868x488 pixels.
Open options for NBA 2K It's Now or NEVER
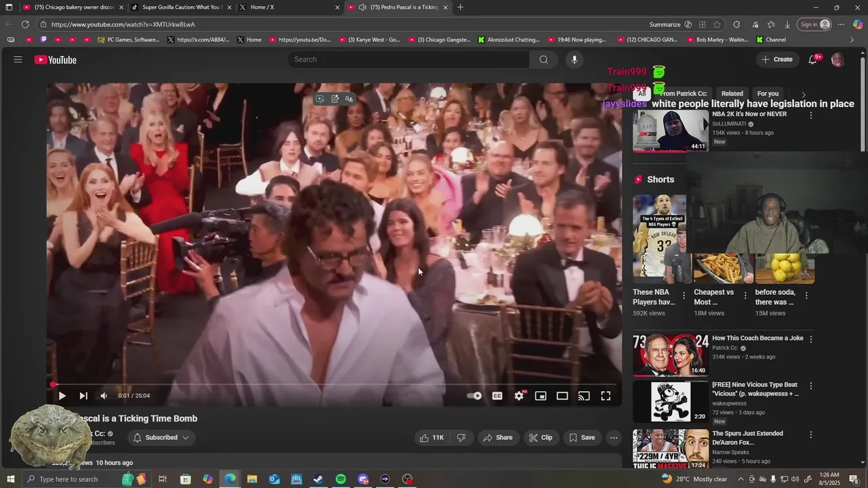(x=811, y=115)
